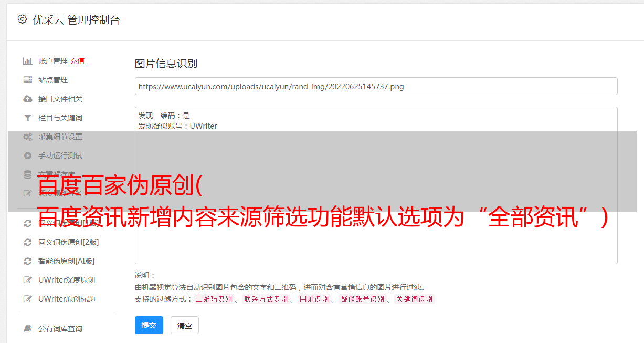The image size is (644, 343).
Task: Click the 发现二维码：是 result line
Action: point(164,116)
